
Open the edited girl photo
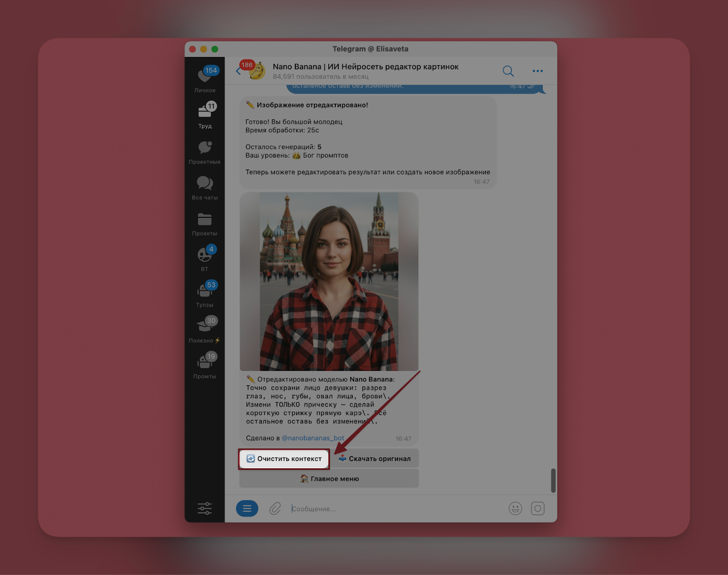pyautogui.click(x=329, y=282)
